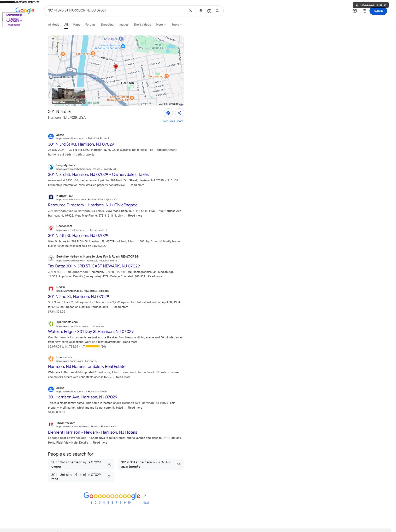Open search by image camera icon
396x532 pixels.
[209, 11]
